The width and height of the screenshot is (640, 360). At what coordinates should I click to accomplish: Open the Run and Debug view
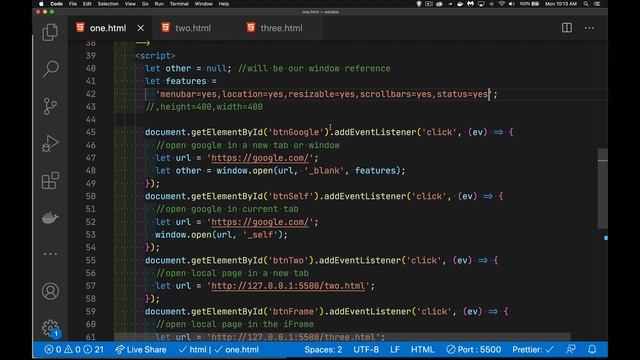click(50, 143)
